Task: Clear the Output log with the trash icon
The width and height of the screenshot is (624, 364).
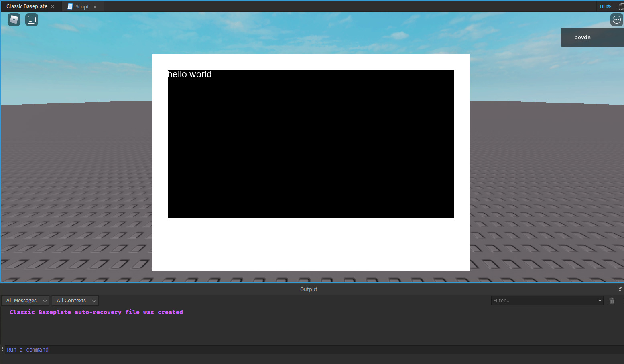Action: pyautogui.click(x=612, y=300)
